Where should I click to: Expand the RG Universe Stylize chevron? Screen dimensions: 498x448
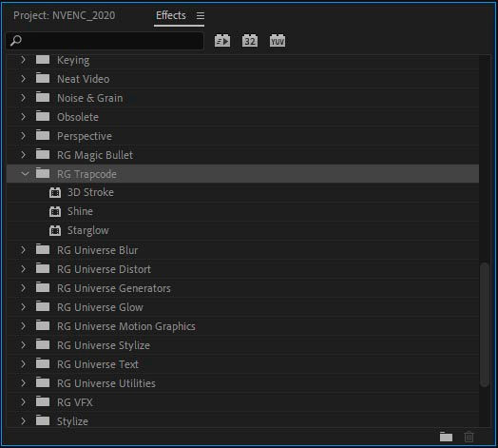click(23, 345)
